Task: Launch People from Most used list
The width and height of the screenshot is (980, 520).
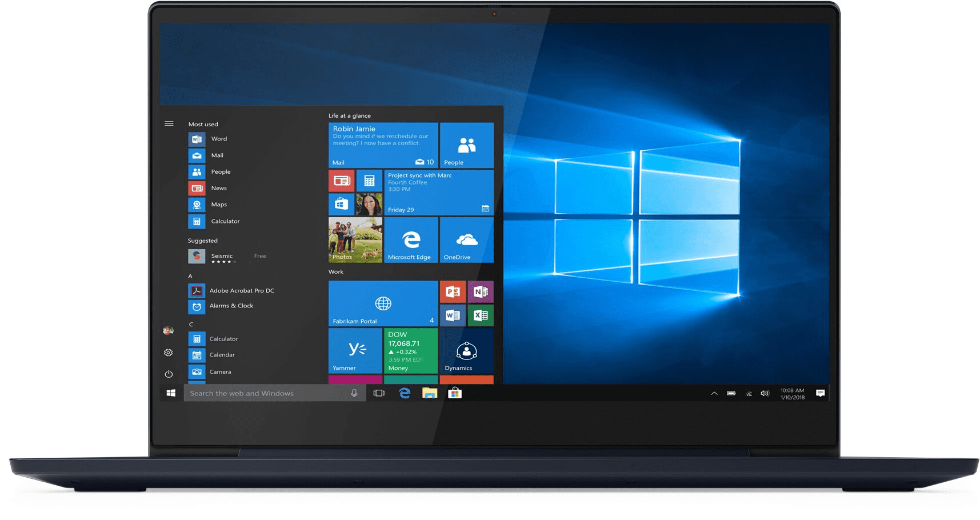Action: (210, 172)
